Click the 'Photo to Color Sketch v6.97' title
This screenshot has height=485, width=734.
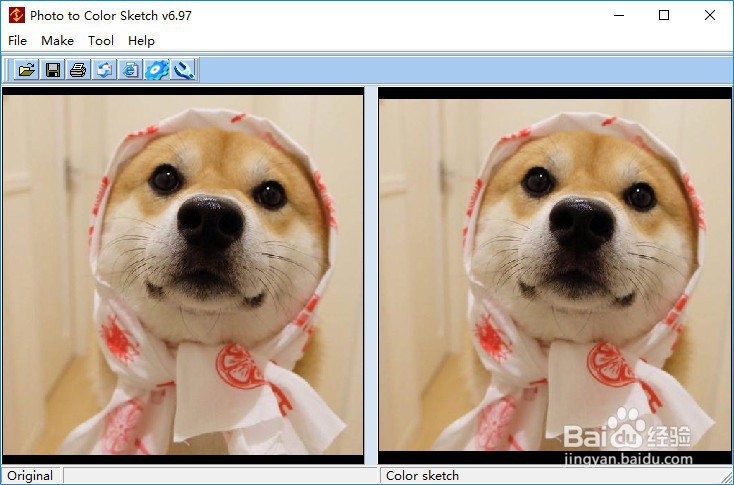pyautogui.click(x=111, y=15)
